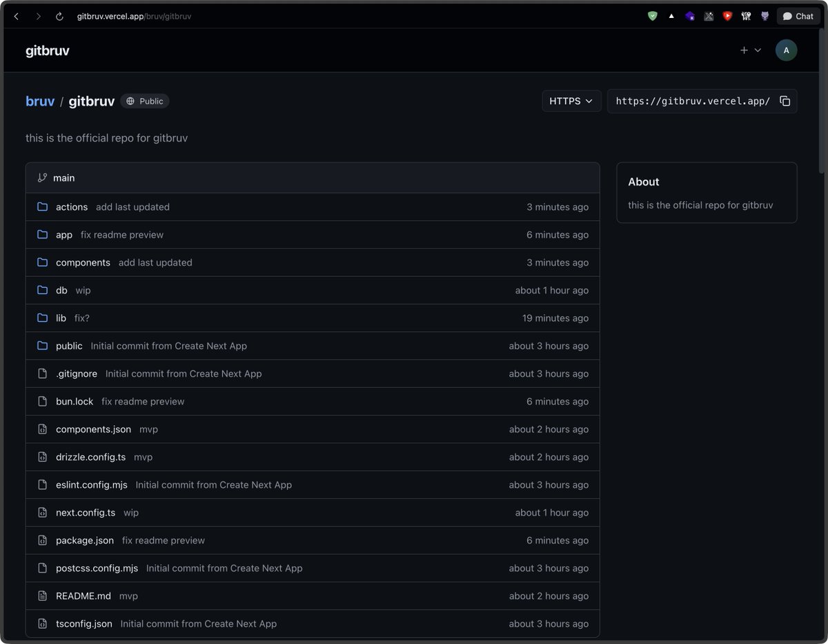Viewport: 828px width, 644px height.
Task: Click the tsconfig.json code file icon
Action: click(x=42, y=623)
